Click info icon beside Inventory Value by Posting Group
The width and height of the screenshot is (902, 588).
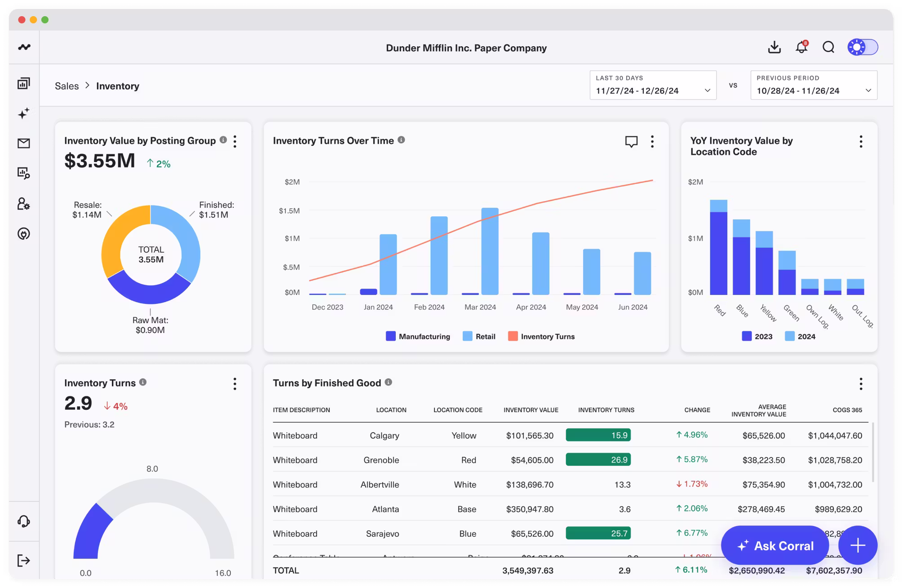[x=223, y=140]
